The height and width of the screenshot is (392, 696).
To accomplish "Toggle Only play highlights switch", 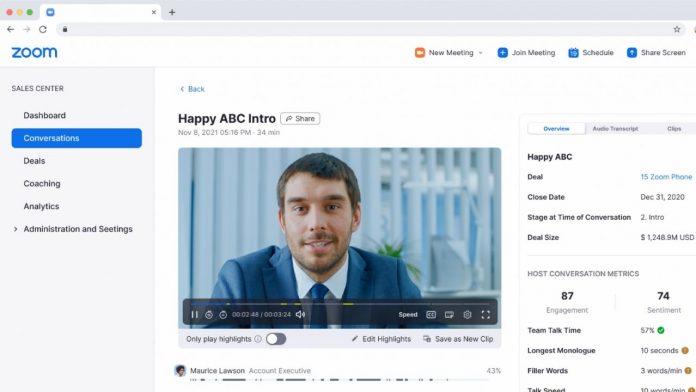I will [x=276, y=339].
